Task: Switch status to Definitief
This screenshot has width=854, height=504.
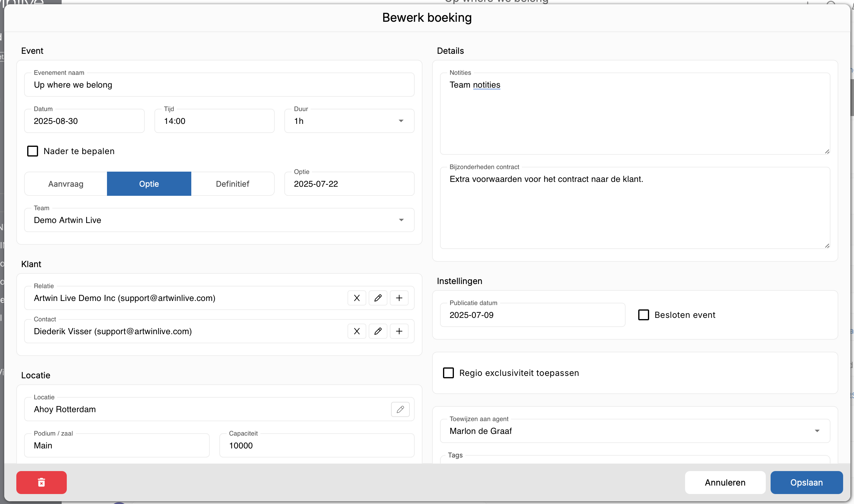Action: coord(233,184)
